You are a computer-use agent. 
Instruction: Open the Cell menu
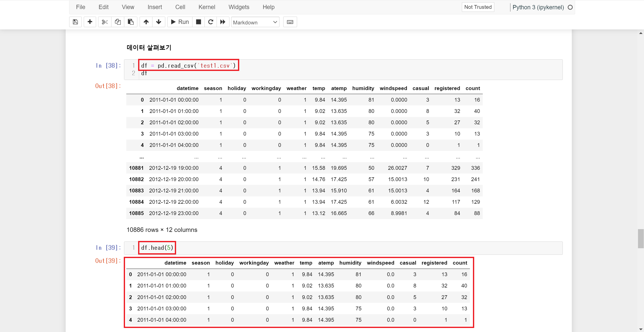coord(180,7)
